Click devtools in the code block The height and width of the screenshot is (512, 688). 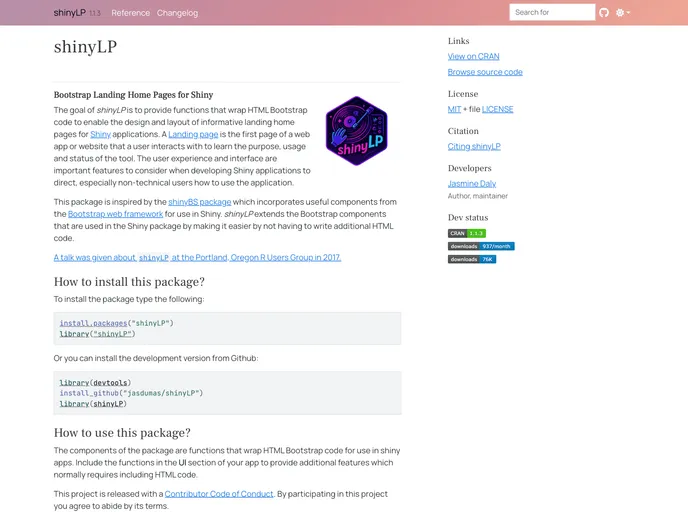coord(110,383)
